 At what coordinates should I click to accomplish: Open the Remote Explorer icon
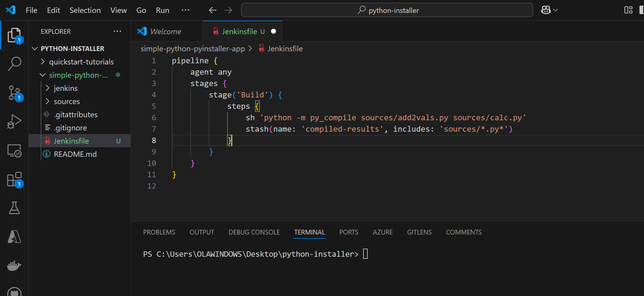(x=14, y=151)
